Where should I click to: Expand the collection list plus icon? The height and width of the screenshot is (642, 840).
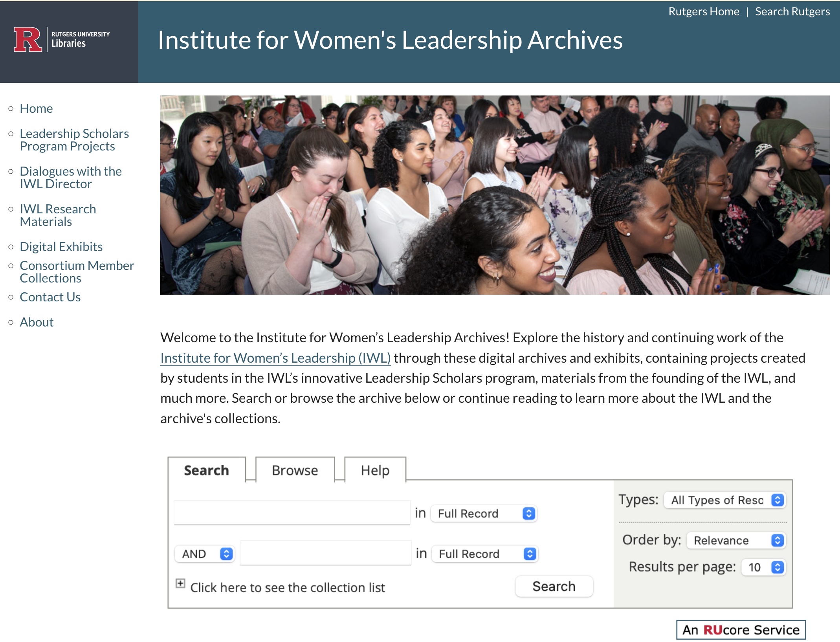(x=180, y=583)
